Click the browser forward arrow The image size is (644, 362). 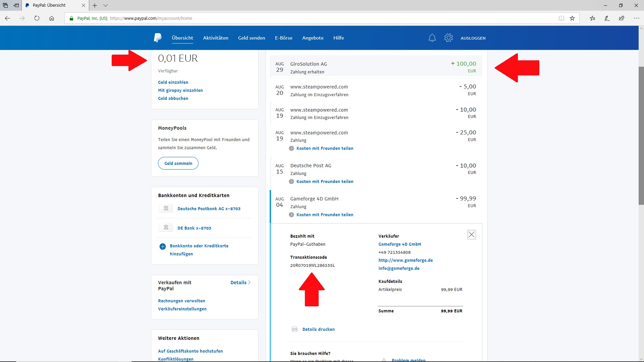tap(22, 18)
